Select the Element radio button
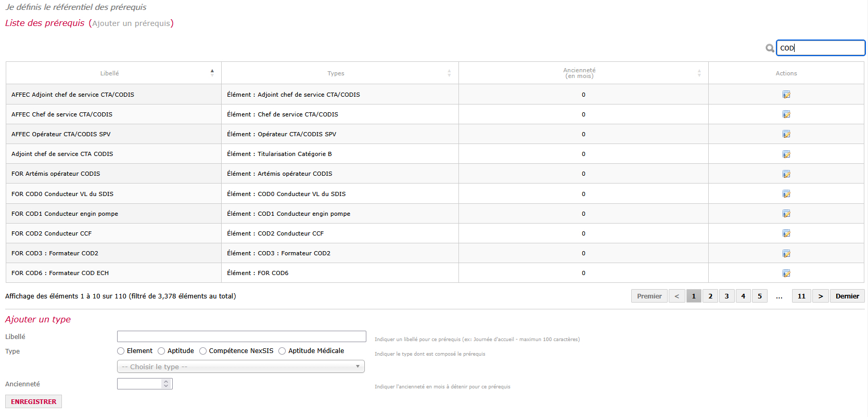Screen dimensions: 868x417 121,351
